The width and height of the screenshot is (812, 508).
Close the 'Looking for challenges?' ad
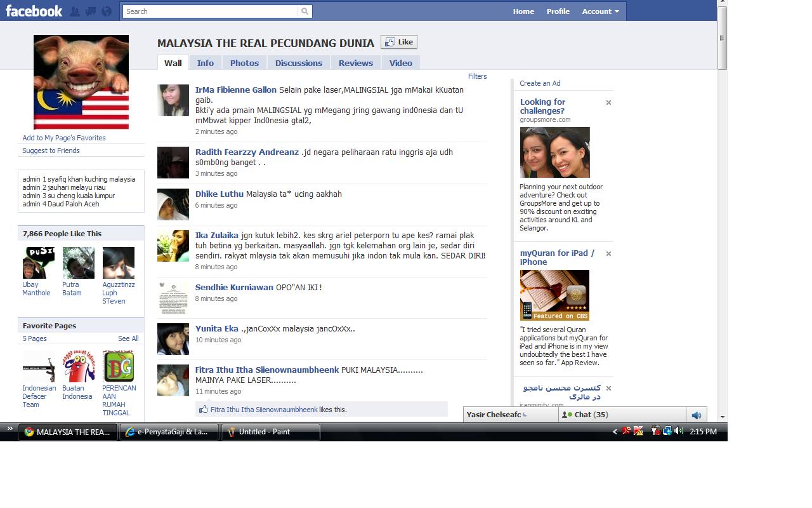[x=608, y=102]
